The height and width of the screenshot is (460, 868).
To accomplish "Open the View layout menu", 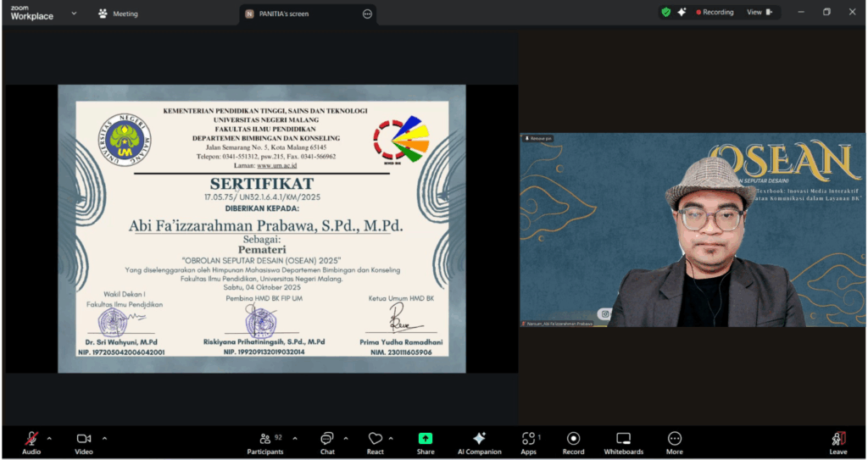I will coord(758,13).
